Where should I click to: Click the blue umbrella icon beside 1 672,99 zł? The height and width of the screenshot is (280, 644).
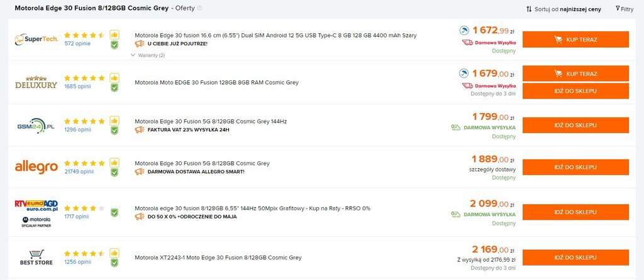click(x=464, y=30)
